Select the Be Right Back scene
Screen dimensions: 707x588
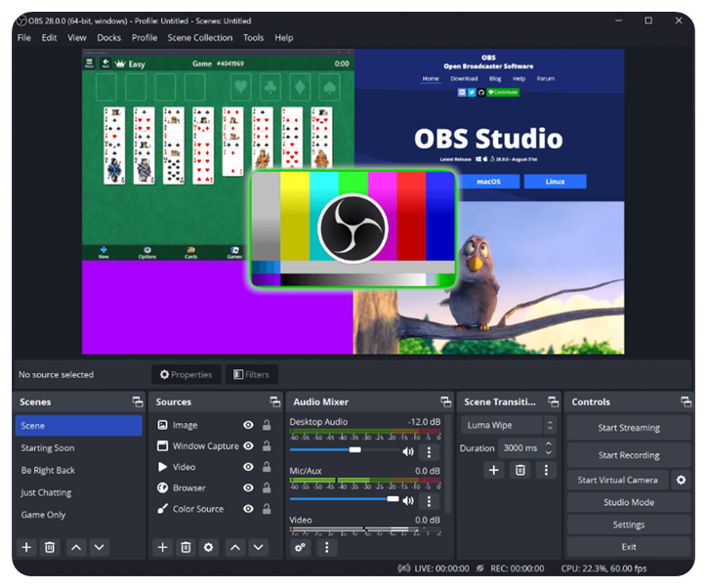point(79,470)
